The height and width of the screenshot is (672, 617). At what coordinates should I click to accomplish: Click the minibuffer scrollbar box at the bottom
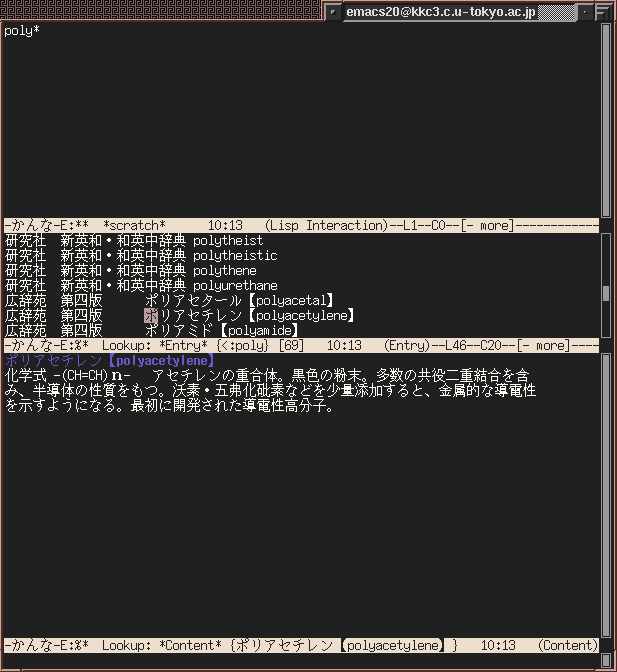pyautogui.click(x=605, y=660)
